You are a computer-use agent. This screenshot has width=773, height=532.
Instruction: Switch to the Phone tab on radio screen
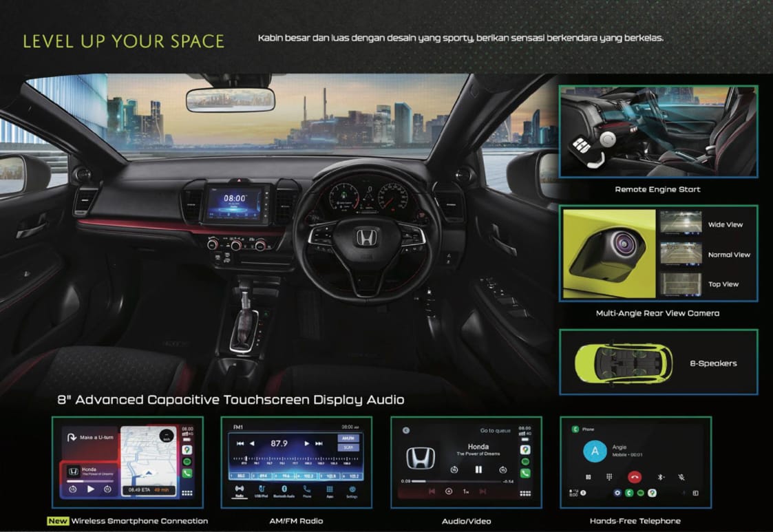pos(307,491)
